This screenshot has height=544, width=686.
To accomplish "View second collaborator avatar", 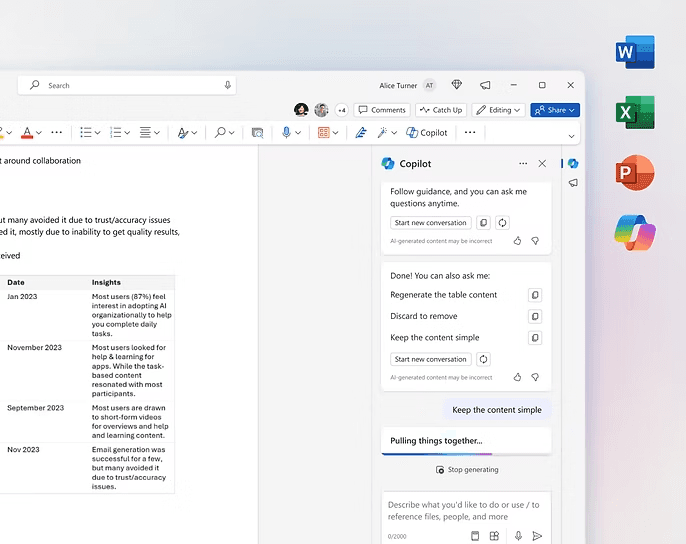I will tap(322, 110).
